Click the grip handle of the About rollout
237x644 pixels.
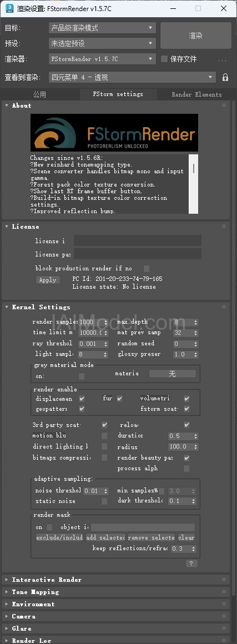pyautogui.click(x=224, y=105)
